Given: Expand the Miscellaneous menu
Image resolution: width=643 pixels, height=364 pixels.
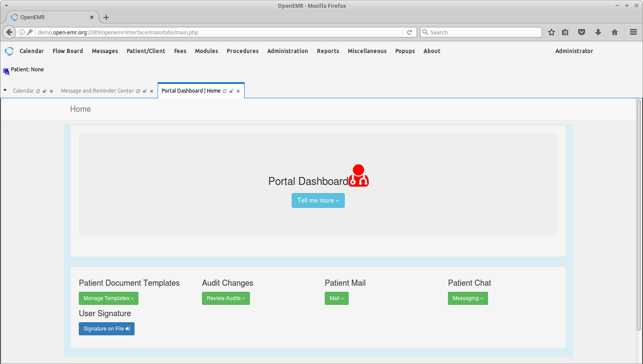Looking at the screenshot, I should click(x=367, y=51).
